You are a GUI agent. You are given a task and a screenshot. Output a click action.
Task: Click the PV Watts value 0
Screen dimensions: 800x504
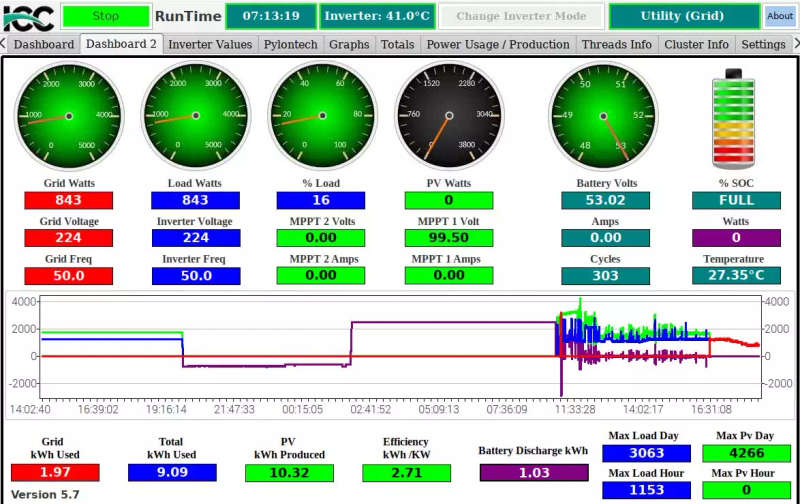449,200
